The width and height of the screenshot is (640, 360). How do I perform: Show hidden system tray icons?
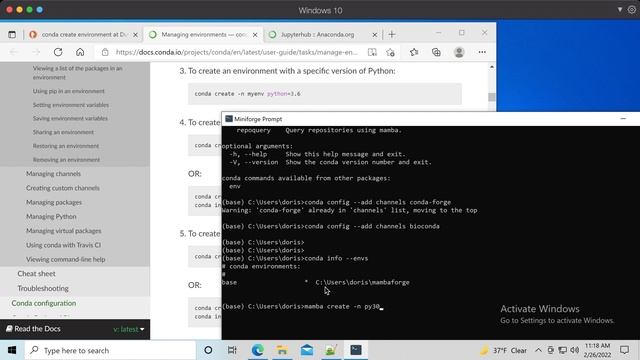click(538, 350)
